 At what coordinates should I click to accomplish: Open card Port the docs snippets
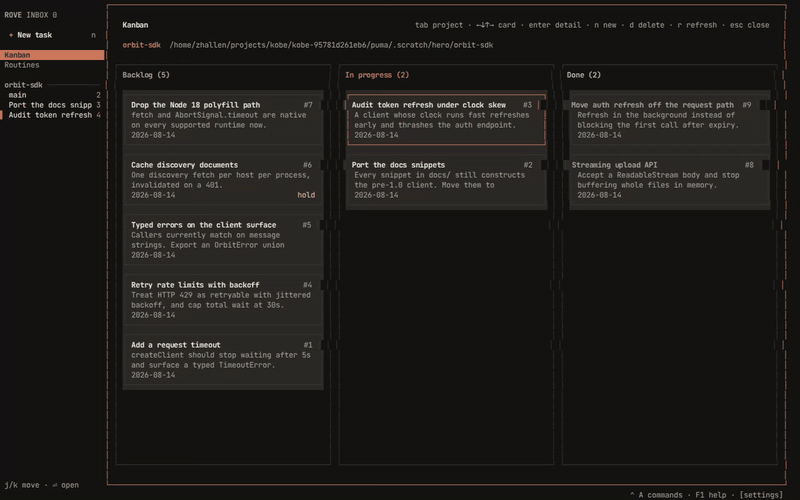pos(446,180)
